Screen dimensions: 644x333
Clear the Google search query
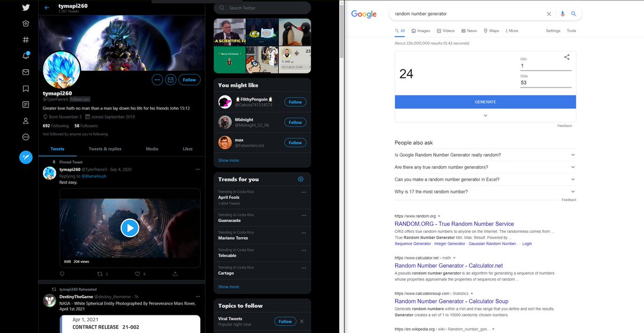[549, 14]
